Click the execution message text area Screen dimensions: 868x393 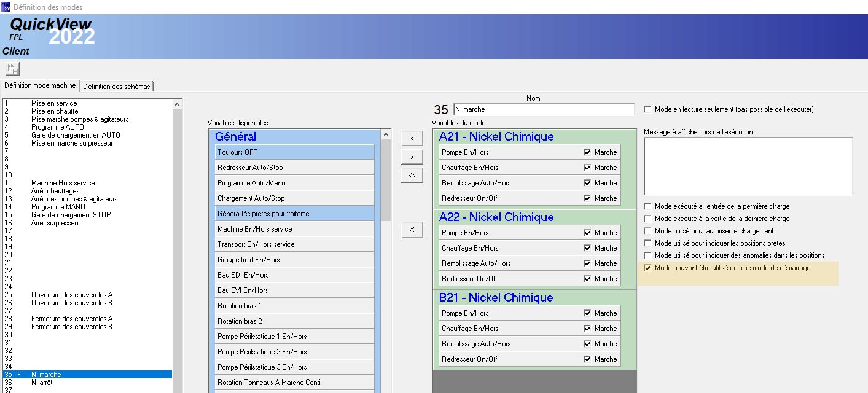click(x=748, y=166)
